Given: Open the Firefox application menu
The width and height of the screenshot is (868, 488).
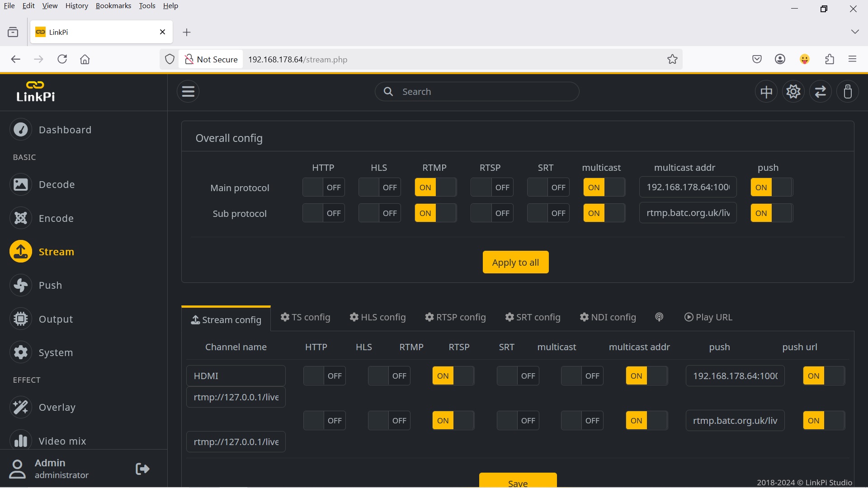Looking at the screenshot, I should 852,59.
